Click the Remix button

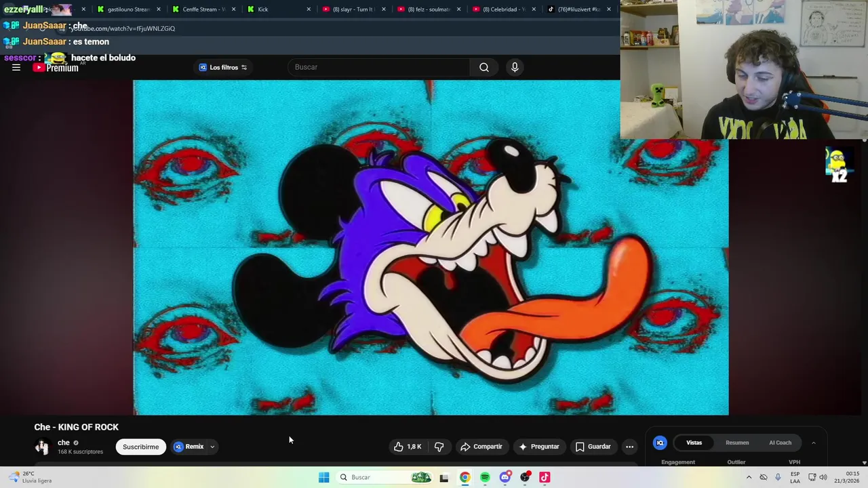point(189,447)
